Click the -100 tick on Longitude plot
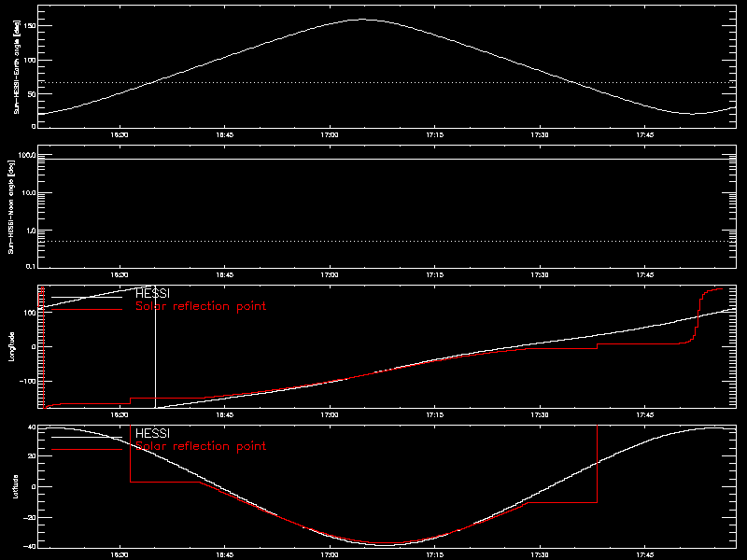Image resolution: width=747 pixels, height=560 pixels. coord(28,382)
